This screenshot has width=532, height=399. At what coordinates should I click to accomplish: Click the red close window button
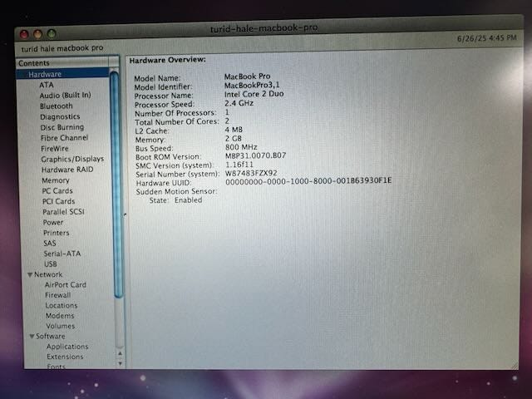(x=24, y=34)
